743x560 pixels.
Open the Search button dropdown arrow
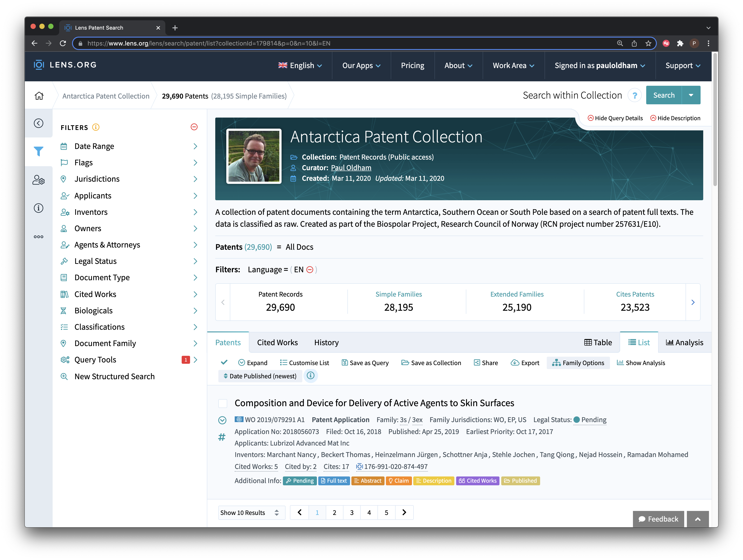tap(691, 95)
